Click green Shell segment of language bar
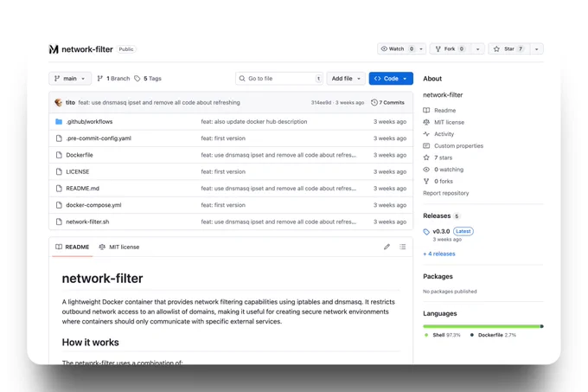The width and height of the screenshot is (588, 392). click(482, 326)
